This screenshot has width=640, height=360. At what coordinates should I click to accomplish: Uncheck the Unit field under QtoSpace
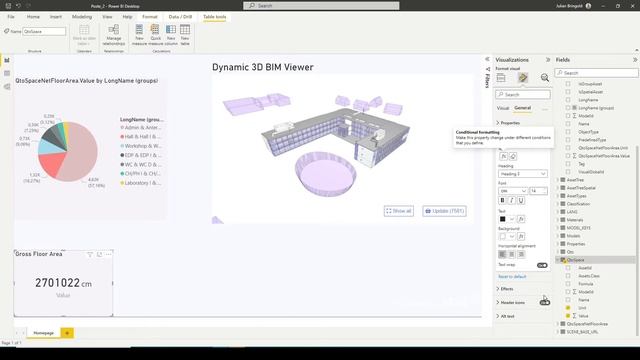(x=568, y=308)
